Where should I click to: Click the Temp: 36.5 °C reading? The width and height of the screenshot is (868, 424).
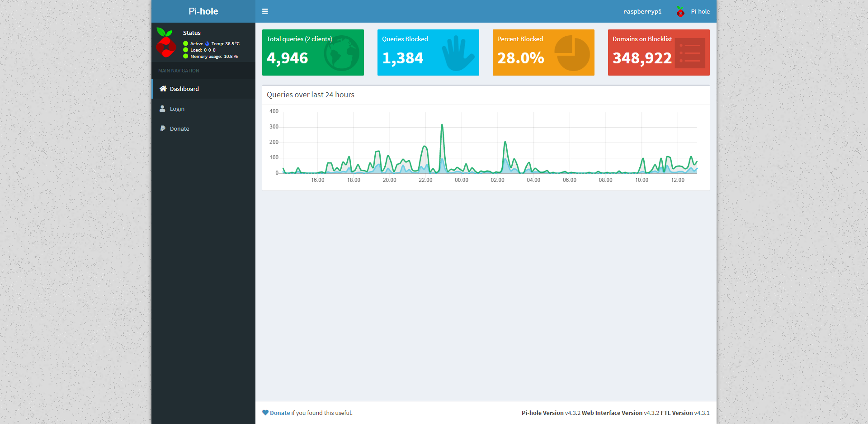pos(226,44)
